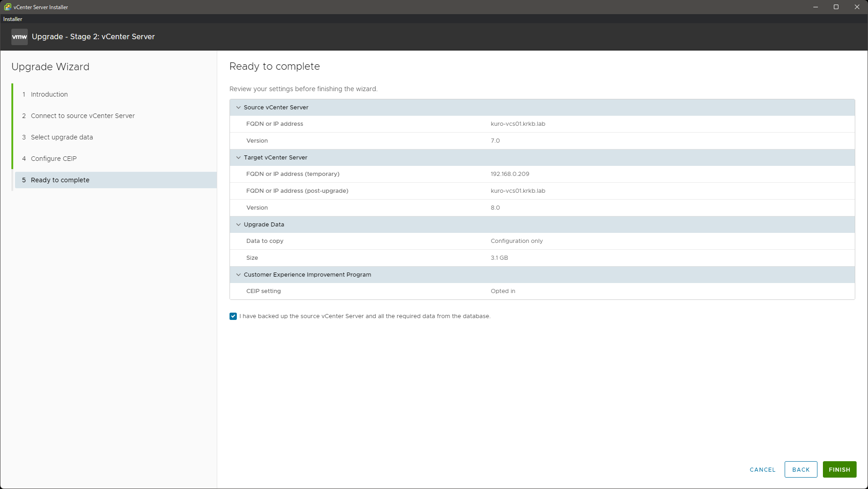Click the temporary IP address 192.168.0.209

(x=510, y=174)
